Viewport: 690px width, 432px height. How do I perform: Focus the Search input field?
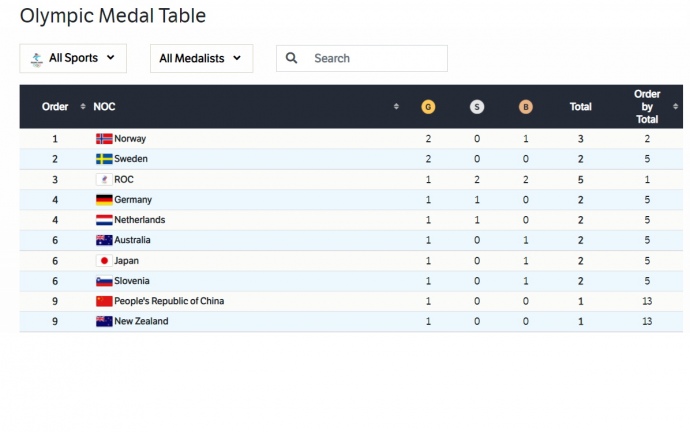[x=375, y=58]
